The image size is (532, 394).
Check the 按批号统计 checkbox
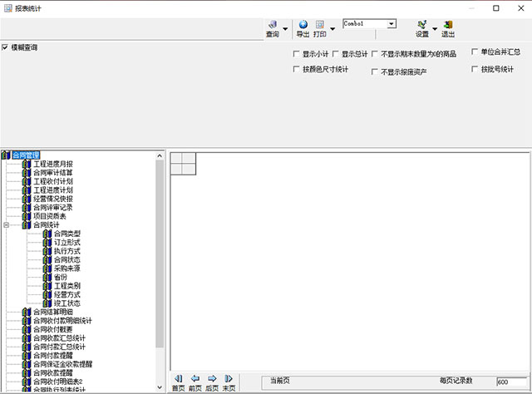point(475,69)
